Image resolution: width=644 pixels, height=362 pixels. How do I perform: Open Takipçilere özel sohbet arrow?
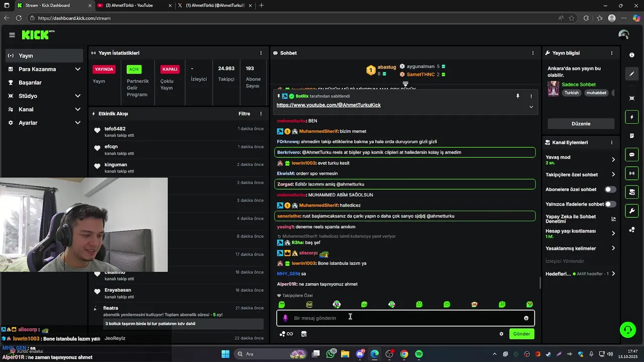pos(613,174)
